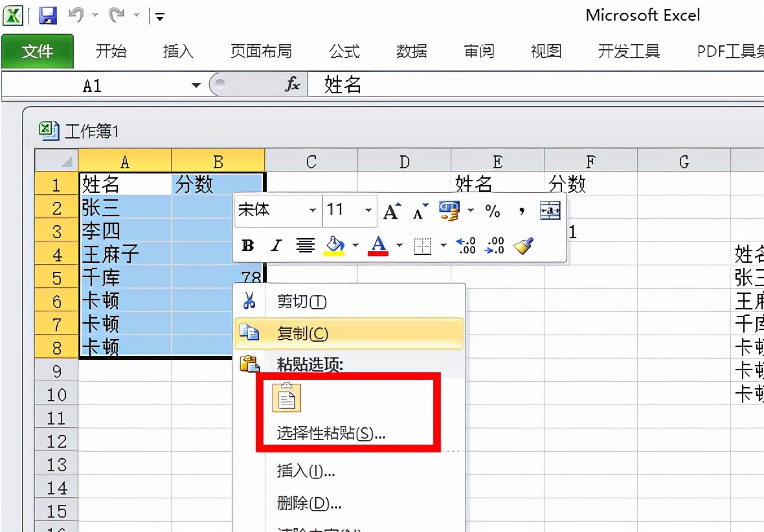Image resolution: width=764 pixels, height=532 pixels.
Task: Decrease decimal places in mini toolbar
Action: (x=495, y=245)
